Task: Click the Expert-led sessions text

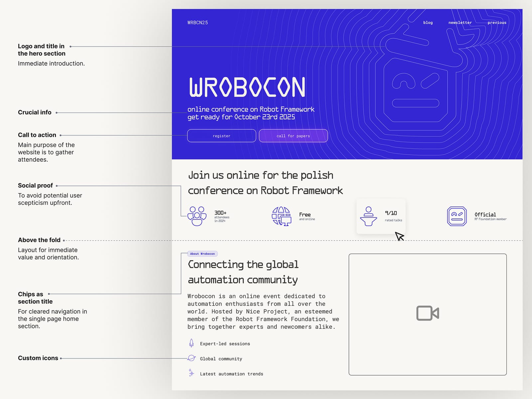Action: tap(225, 344)
